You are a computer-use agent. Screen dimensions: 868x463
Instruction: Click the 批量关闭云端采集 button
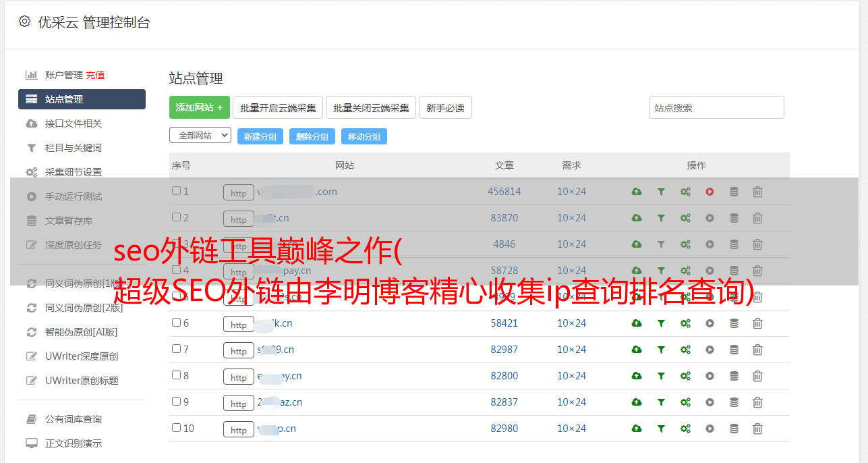pos(371,107)
